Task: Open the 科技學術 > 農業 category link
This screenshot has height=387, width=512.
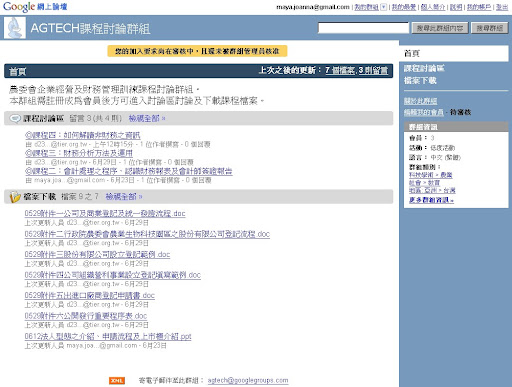Action: [x=430, y=175]
